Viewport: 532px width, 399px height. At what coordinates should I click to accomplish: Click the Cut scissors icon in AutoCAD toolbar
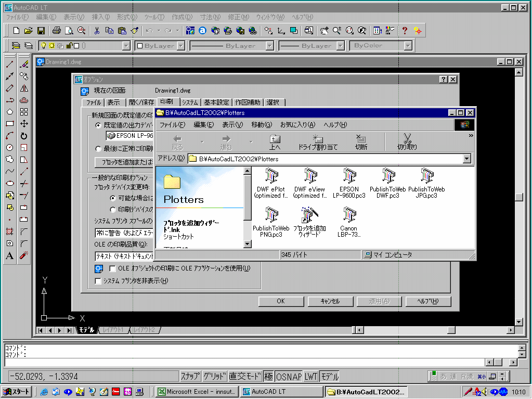97,31
